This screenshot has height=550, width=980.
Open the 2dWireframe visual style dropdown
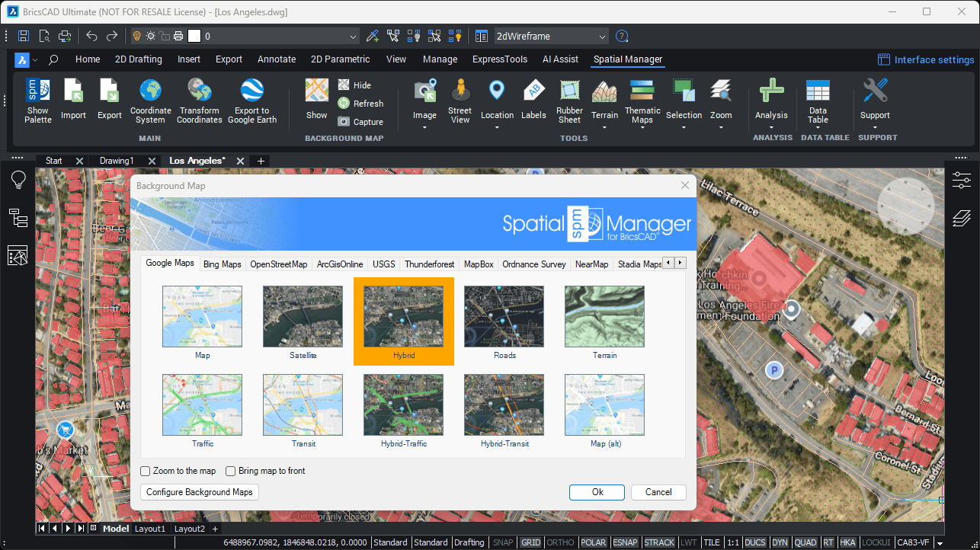pyautogui.click(x=603, y=36)
